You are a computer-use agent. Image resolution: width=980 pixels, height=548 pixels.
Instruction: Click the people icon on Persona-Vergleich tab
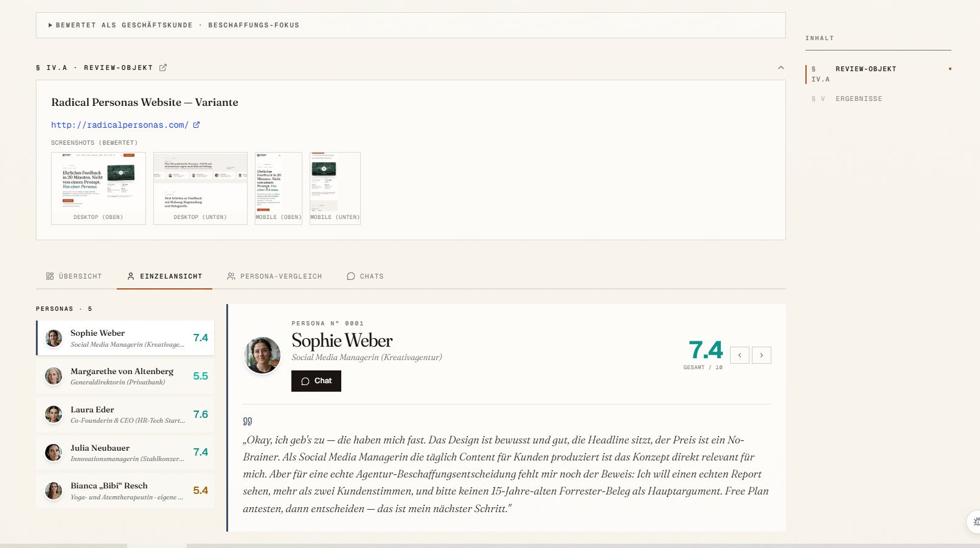(x=231, y=276)
